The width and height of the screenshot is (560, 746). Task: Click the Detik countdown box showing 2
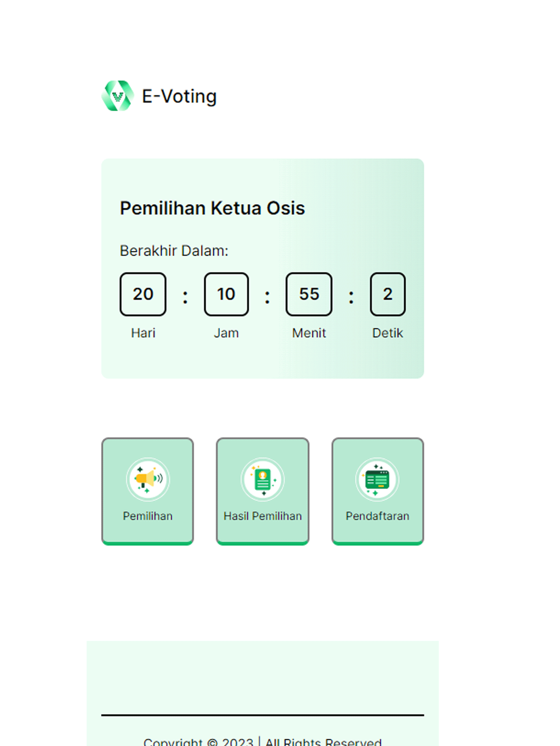[x=387, y=294]
